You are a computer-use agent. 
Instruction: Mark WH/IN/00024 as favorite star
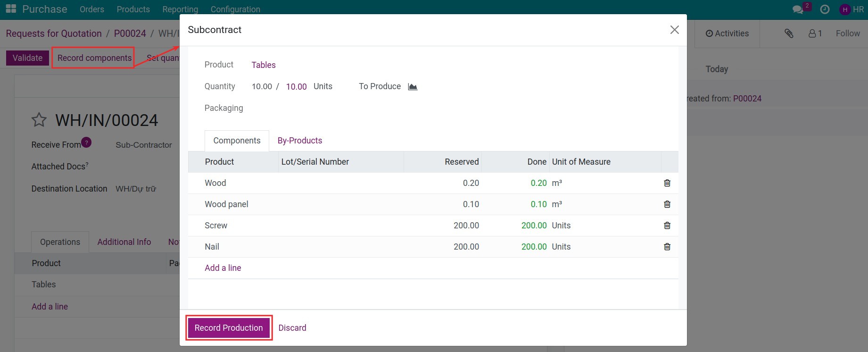point(39,120)
